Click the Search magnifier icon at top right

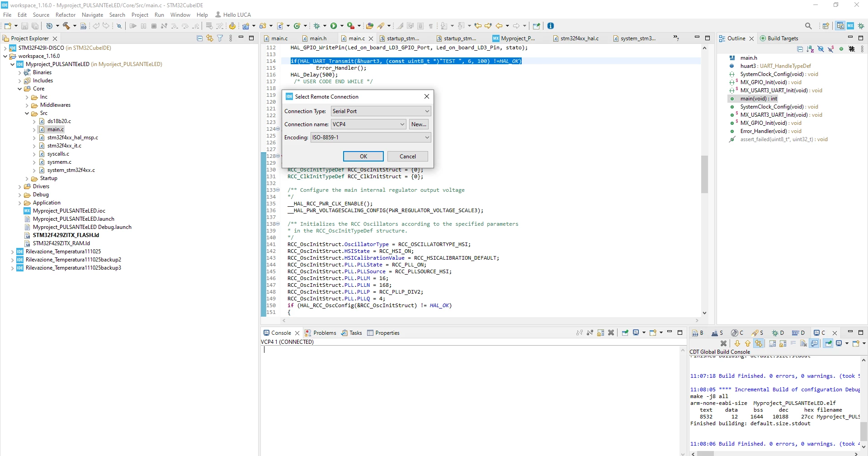(x=808, y=26)
